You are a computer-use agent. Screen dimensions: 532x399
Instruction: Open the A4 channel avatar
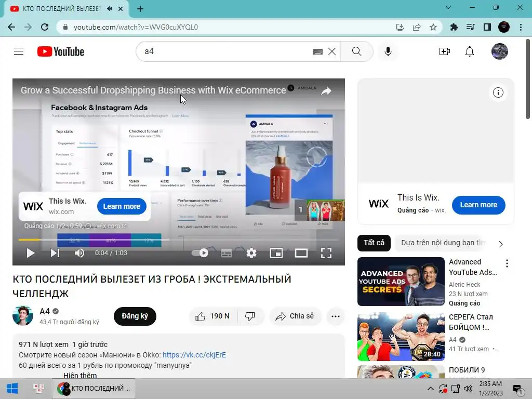[x=23, y=315]
